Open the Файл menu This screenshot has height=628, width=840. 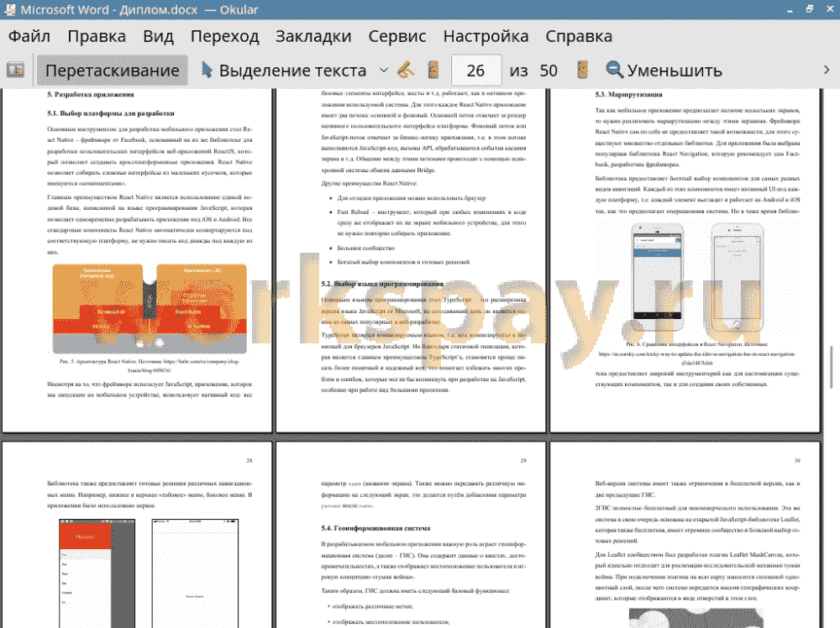[x=29, y=36]
